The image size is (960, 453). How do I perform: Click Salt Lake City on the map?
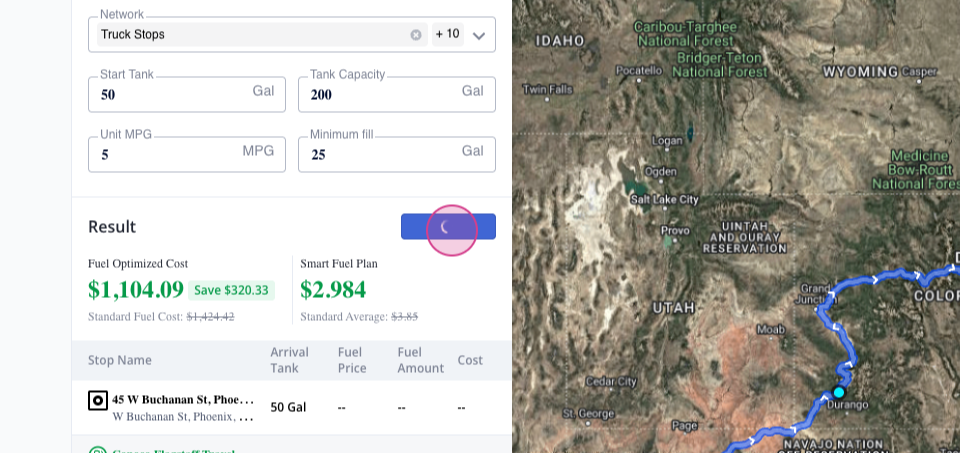coord(664,199)
